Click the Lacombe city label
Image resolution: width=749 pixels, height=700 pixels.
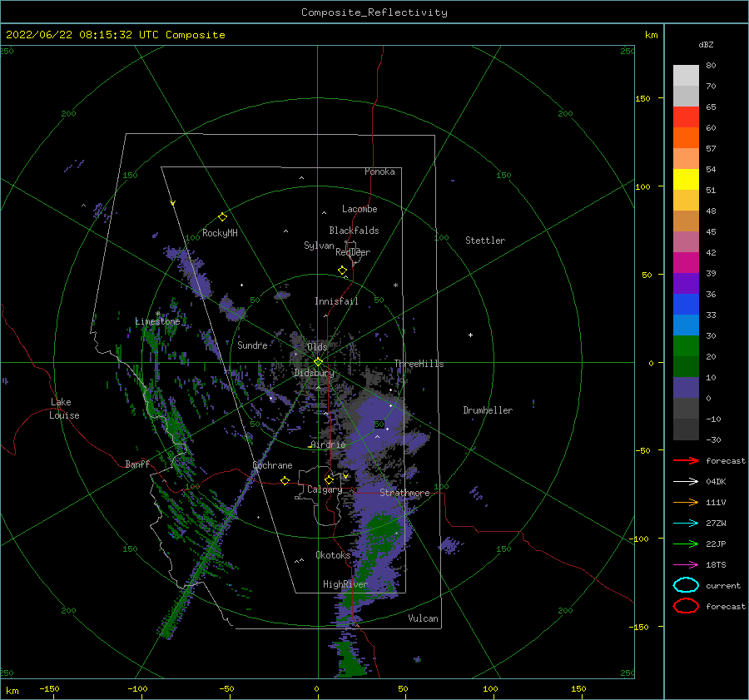[x=360, y=209]
